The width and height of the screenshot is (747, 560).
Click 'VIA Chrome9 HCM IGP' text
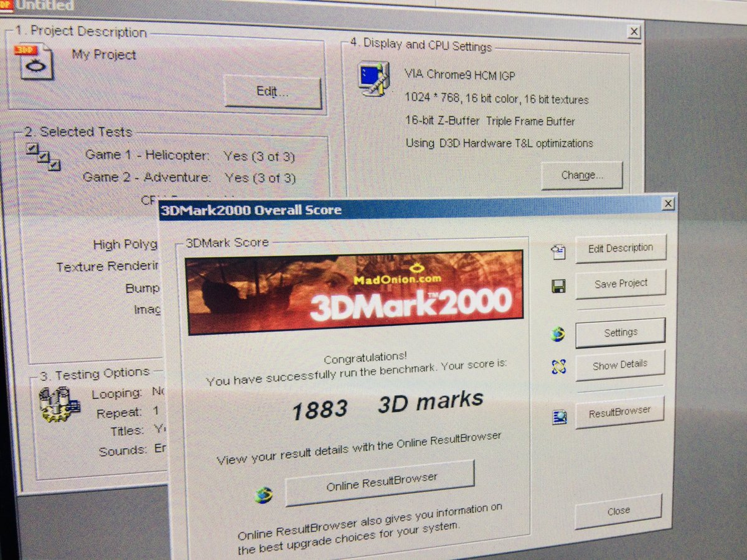459,75
